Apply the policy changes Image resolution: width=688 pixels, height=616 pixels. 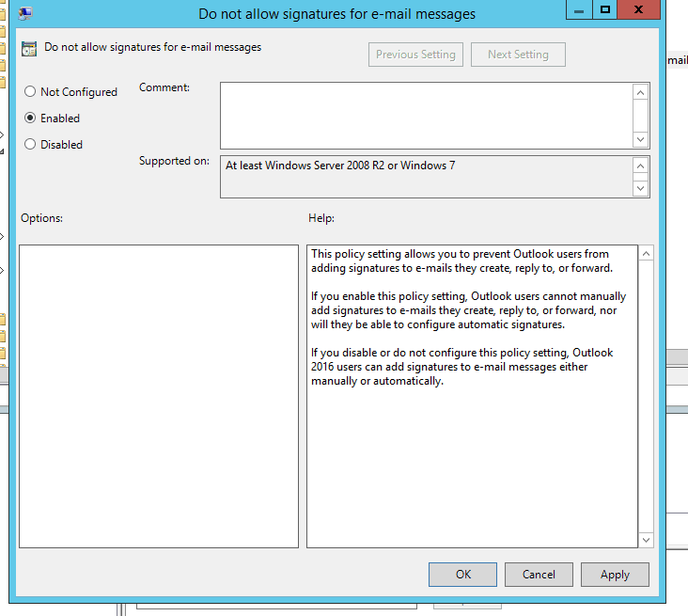tap(615, 574)
